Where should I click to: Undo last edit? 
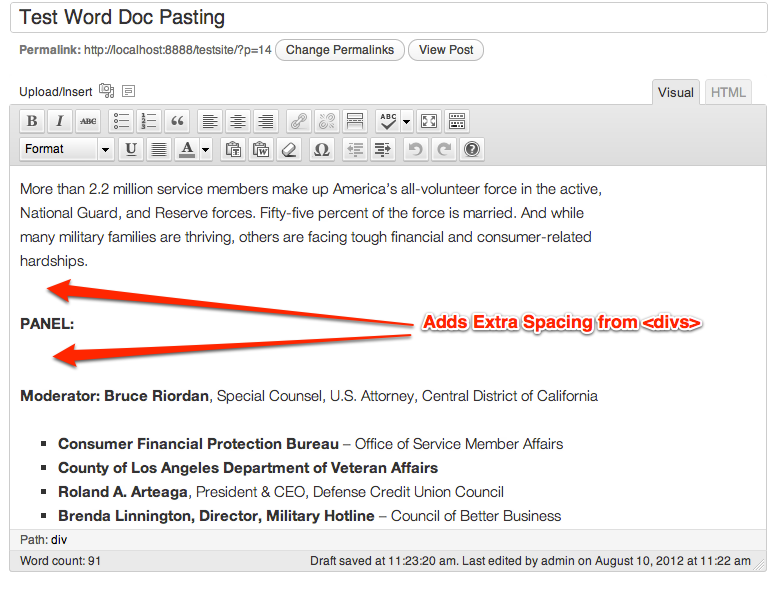point(416,149)
